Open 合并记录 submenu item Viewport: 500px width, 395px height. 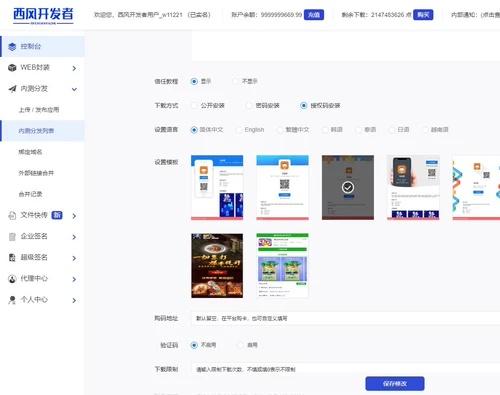30,194
